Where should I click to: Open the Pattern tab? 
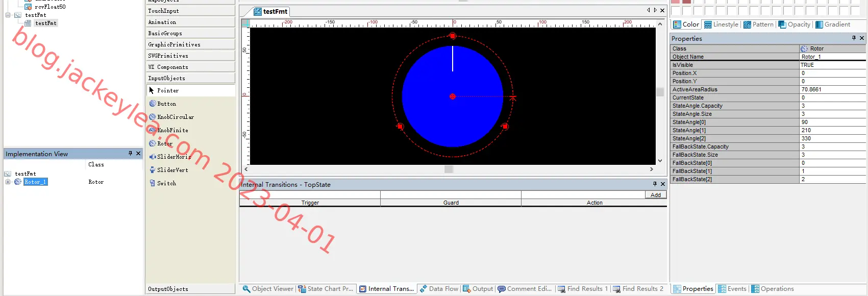pyautogui.click(x=759, y=24)
